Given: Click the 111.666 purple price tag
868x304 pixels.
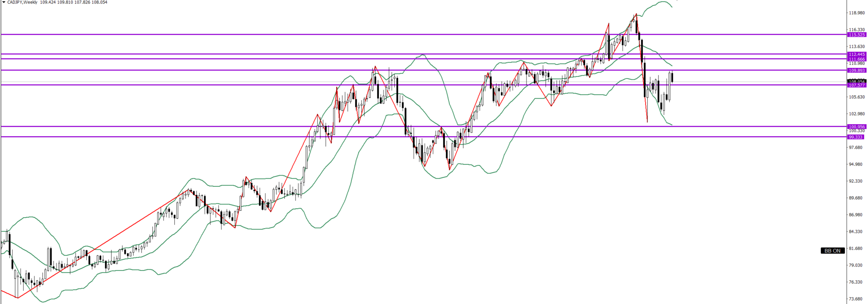Looking at the screenshot, I should coord(856,59).
